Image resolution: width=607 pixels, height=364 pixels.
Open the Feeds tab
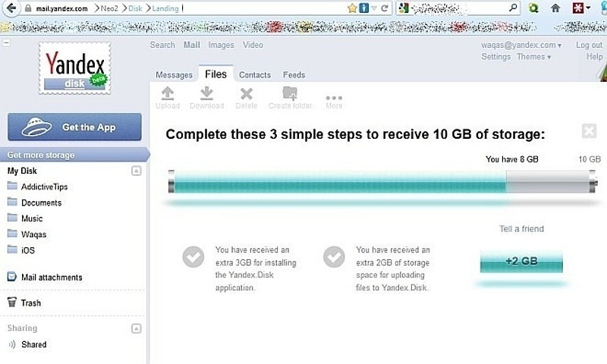pyautogui.click(x=294, y=74)
